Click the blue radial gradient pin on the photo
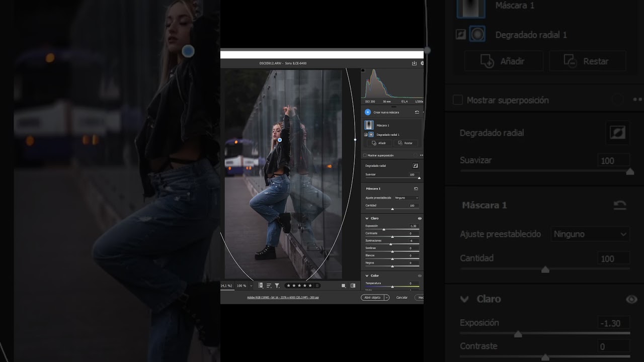The height and width of the screenshot is (362, 644). [280, 140]
